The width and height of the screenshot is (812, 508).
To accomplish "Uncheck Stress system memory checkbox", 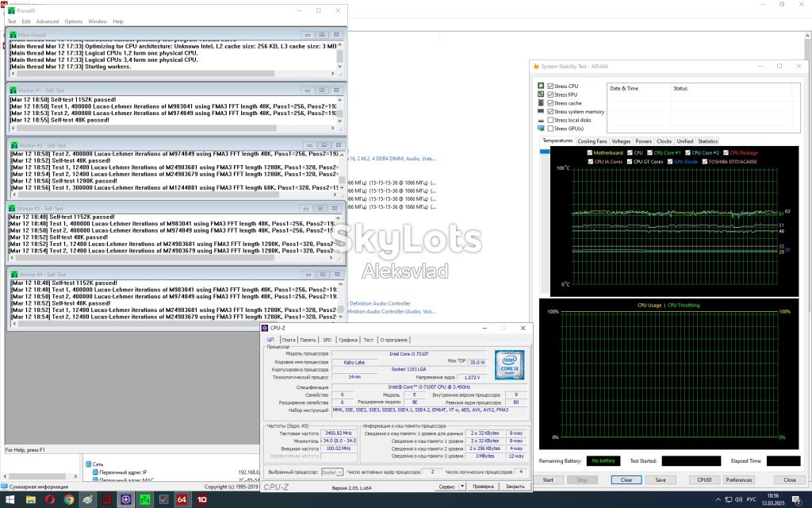I will [x=550, y=111].
